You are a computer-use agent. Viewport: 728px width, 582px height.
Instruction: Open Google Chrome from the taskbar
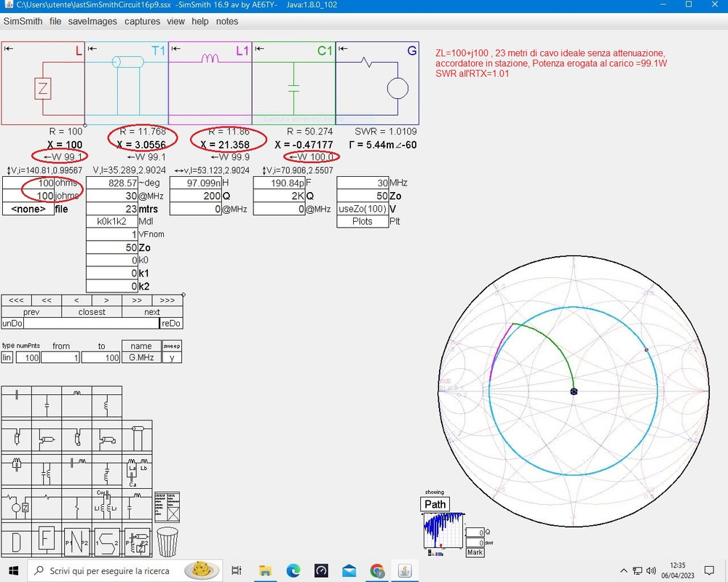click(377, 570)
